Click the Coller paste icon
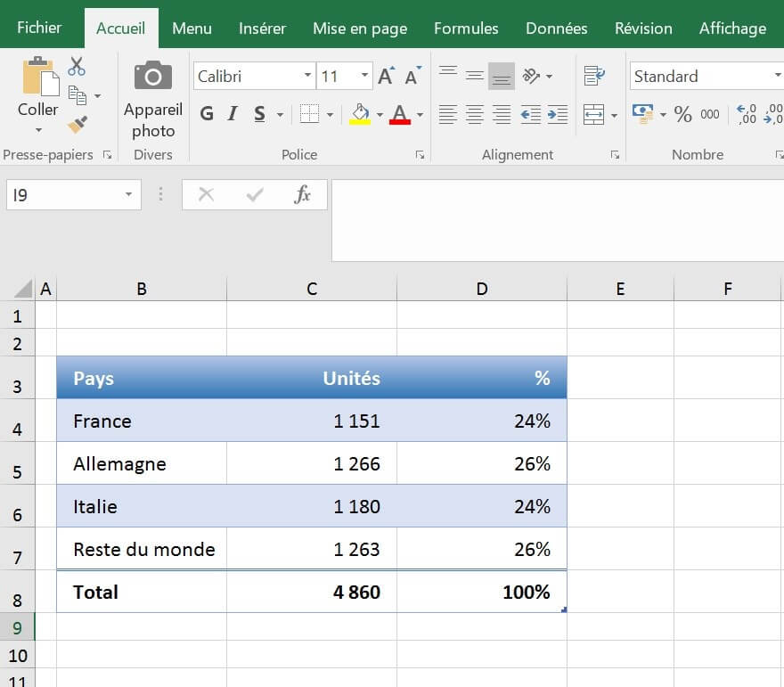The image size is (784, 687). (40, 77)
